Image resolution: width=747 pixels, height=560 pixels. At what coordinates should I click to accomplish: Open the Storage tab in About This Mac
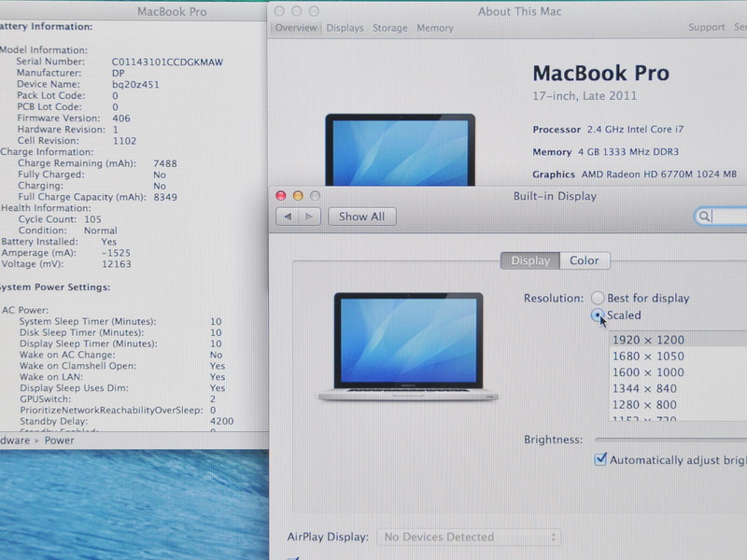click(389, 28)
